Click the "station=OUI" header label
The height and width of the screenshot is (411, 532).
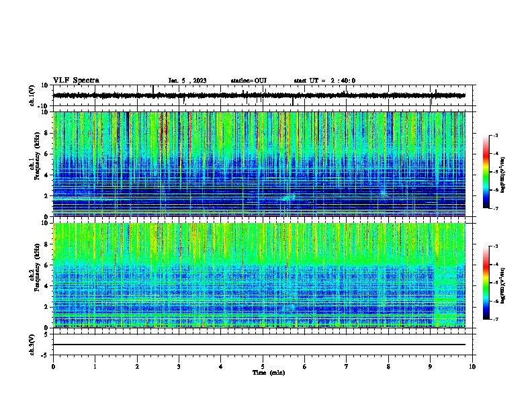coord(249,81)
